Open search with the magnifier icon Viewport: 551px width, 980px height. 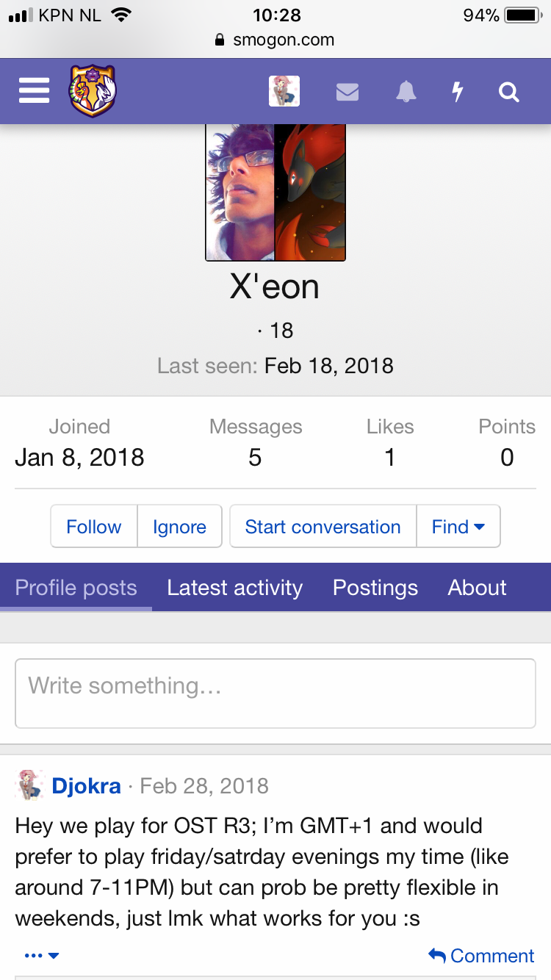pyautogui.click(x=508, y=92)
